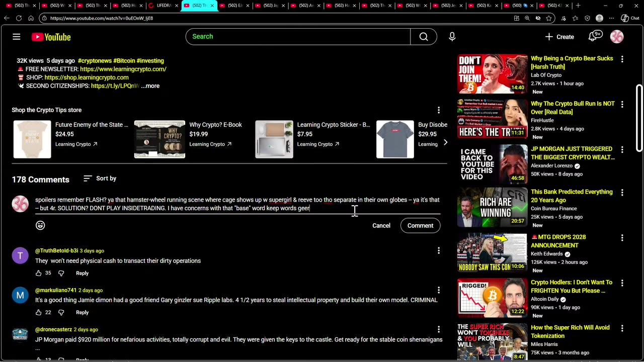Viewport: 644px width, 362px height.
Task: Click the browser address bar URL
Action: pos(102,18)
